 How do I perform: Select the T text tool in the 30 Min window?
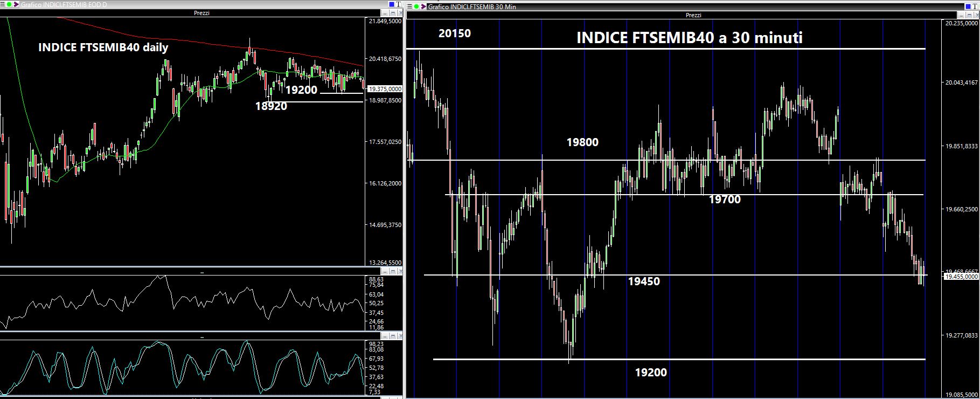(x=975, y=6)
